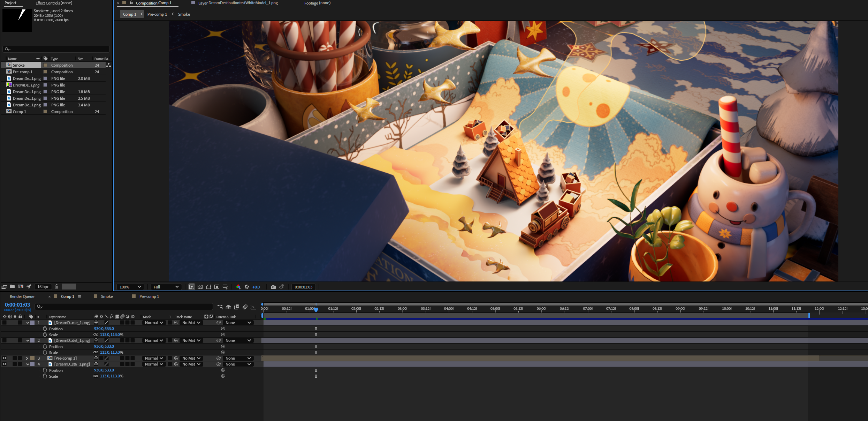Open the Graph Editor in the timeline
Screen dimensions: 868x421
click(x=253, y=307)
